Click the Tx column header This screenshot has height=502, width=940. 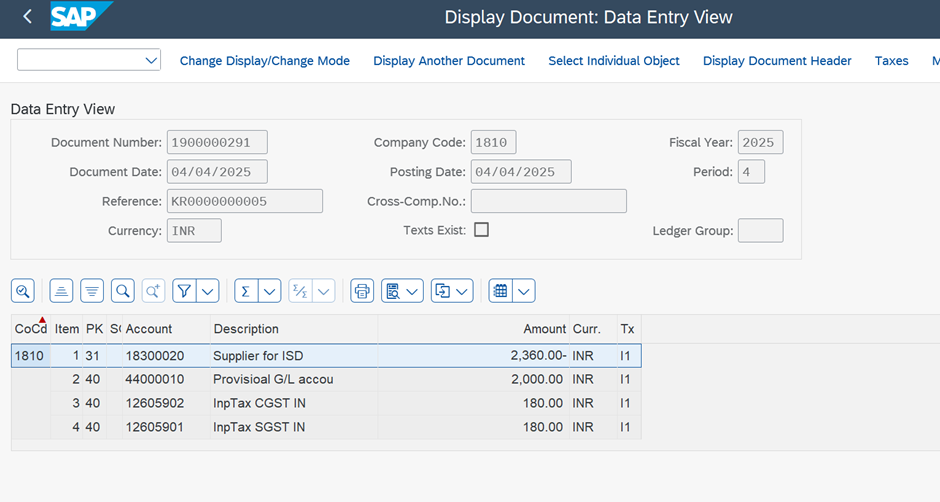[629, 329]
